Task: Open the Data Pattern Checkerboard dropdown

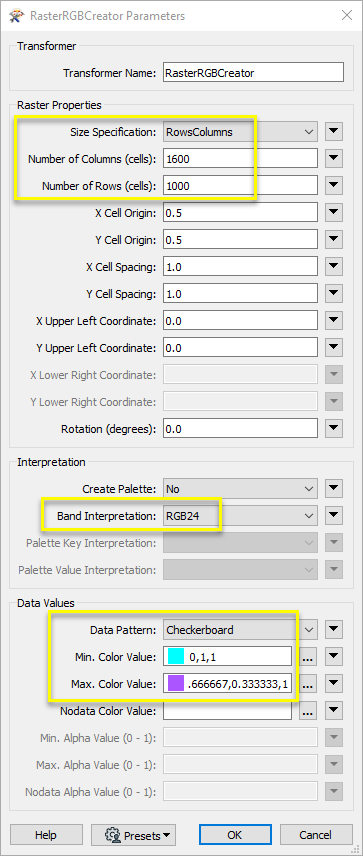Action: pos(241,630)
